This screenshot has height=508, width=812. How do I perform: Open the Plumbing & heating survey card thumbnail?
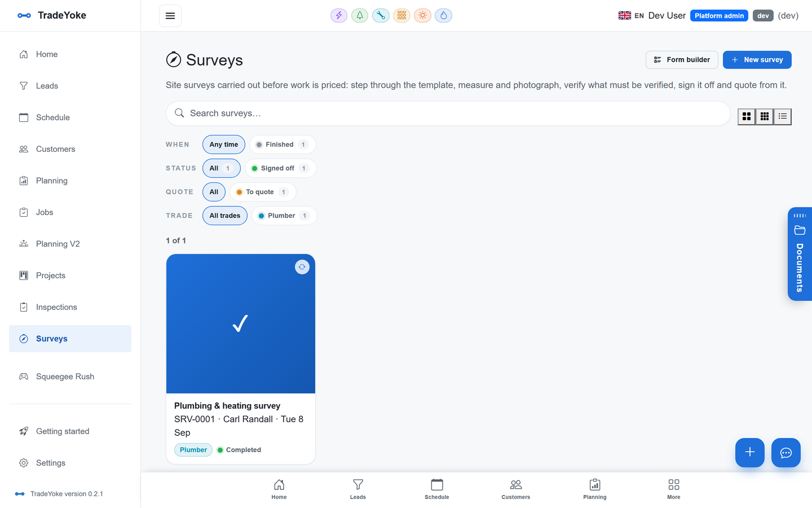241,323
